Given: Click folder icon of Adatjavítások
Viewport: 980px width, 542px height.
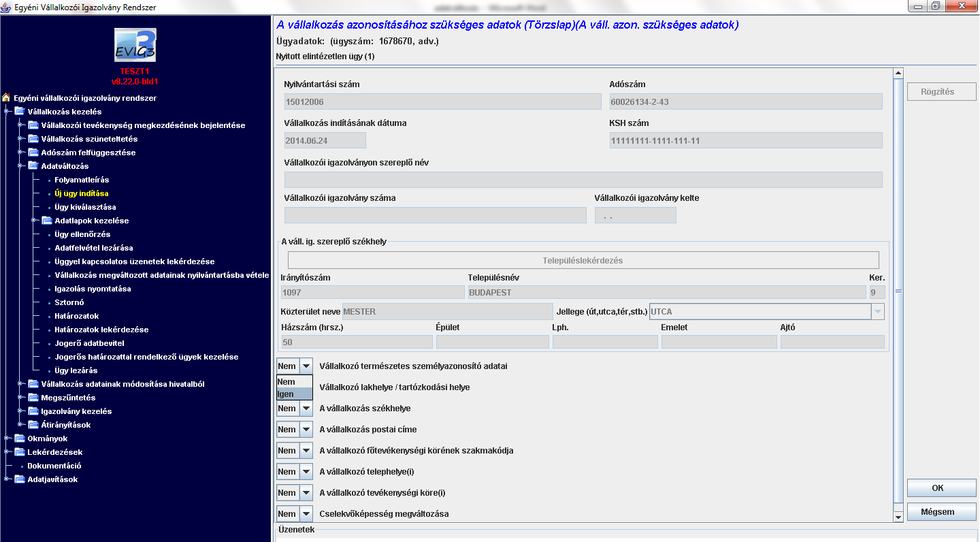Looking at the screenshot, I should point(19,479).
